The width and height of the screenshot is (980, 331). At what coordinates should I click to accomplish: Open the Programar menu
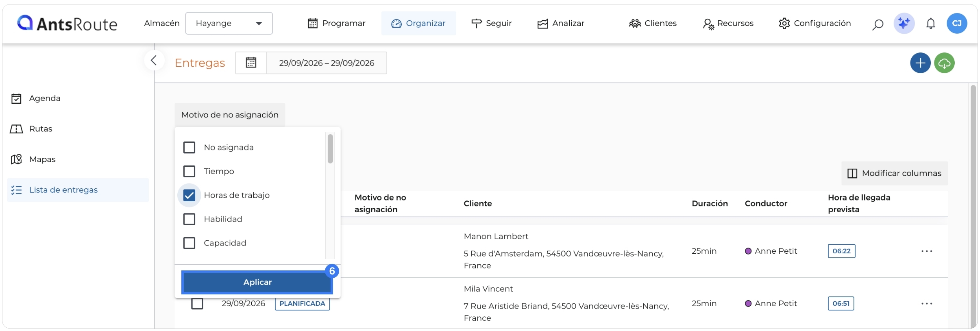tap(337, 23)
